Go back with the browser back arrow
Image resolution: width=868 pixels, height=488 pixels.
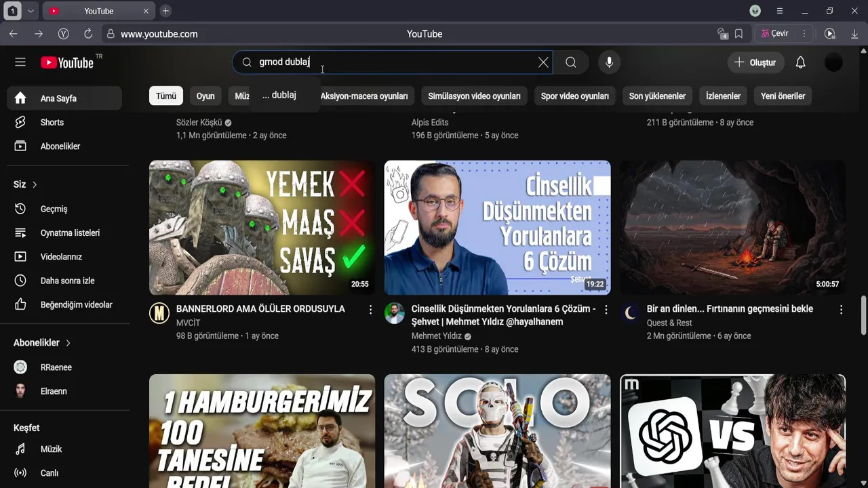point(14,34)
